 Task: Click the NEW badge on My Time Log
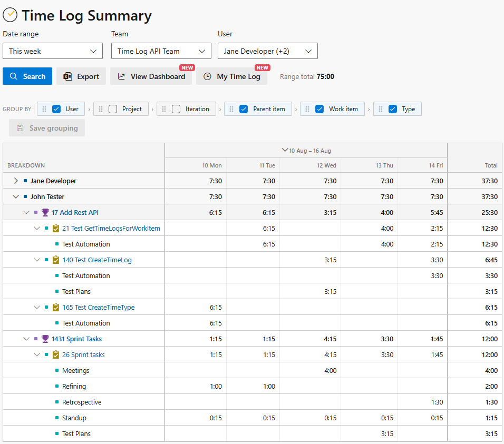[x=263, y=68]
